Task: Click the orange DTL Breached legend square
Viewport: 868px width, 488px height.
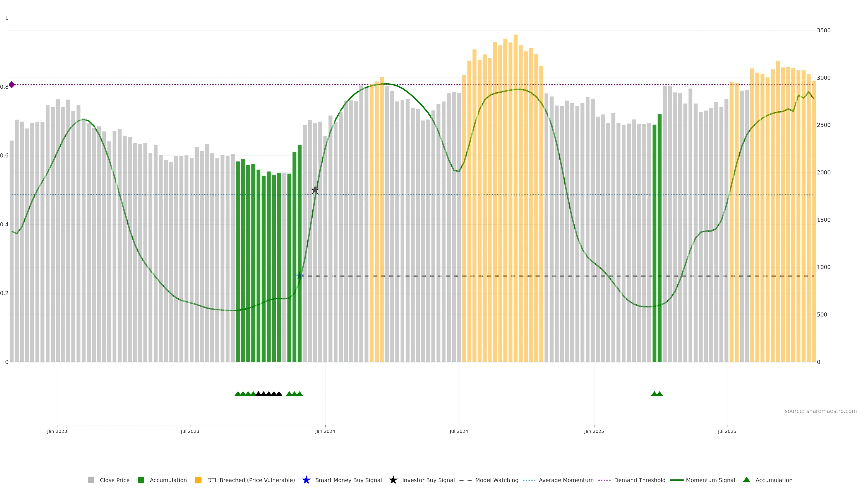Action: (198, 480)
